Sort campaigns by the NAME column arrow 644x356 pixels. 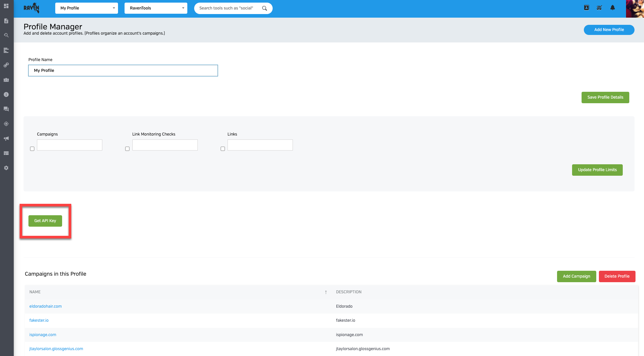tap(326, 292)
